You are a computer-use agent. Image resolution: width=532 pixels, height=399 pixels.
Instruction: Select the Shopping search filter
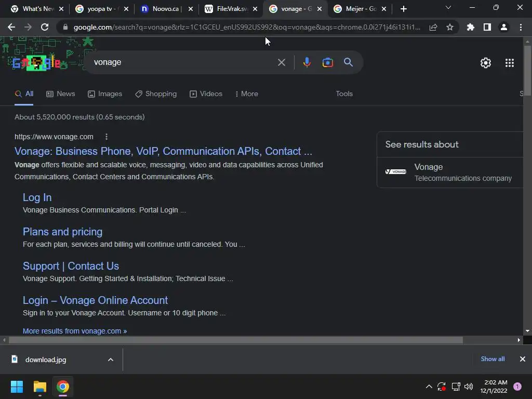pos(156,94)
